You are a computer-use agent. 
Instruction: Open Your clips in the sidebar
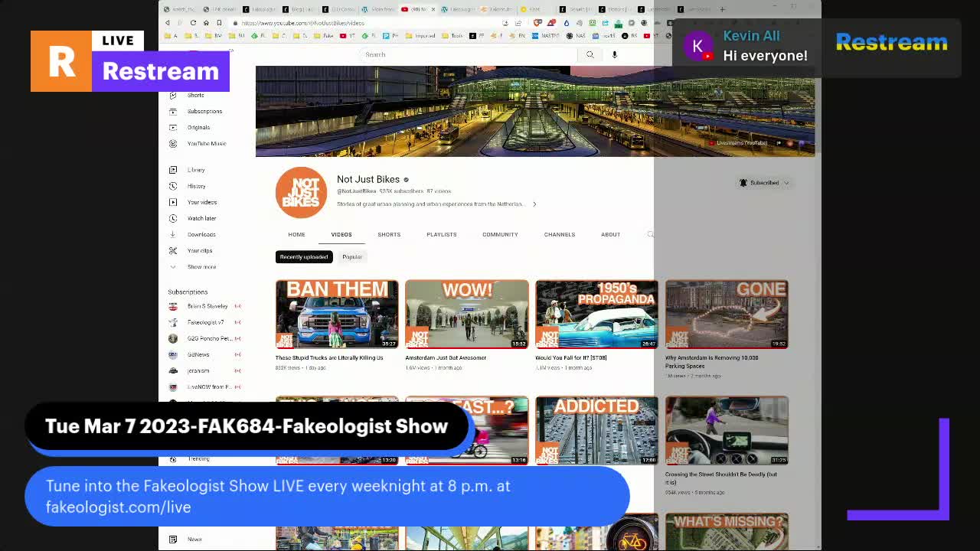click(199, 250)
